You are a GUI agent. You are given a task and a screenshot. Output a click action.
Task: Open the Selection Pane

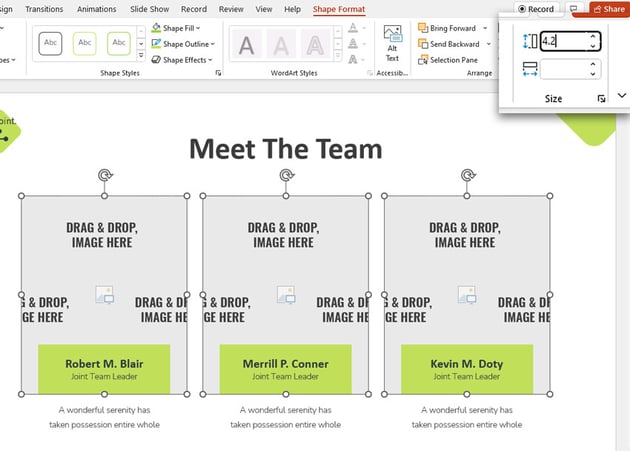[453, 60]
